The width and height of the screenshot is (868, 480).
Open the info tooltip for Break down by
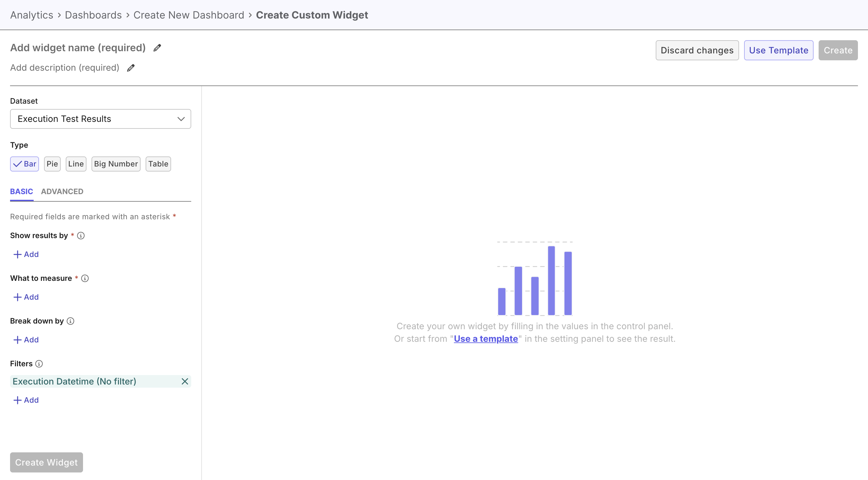[71, 321]
